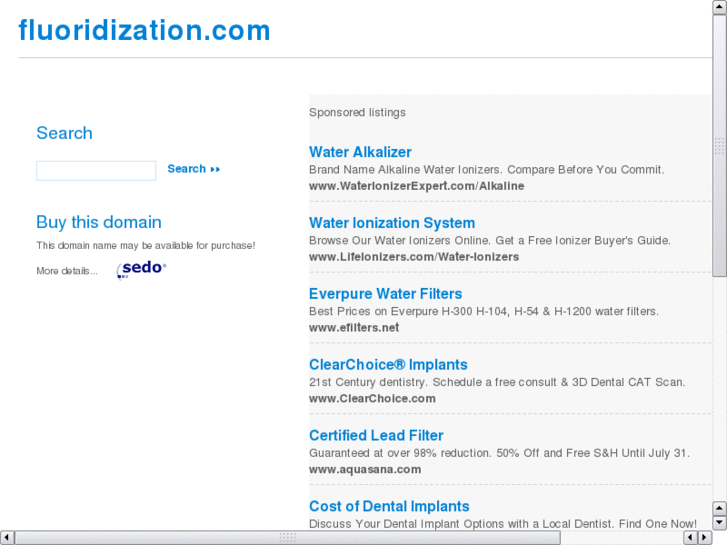Focus the search text box

pyautogui.click(x=96, y=171)
